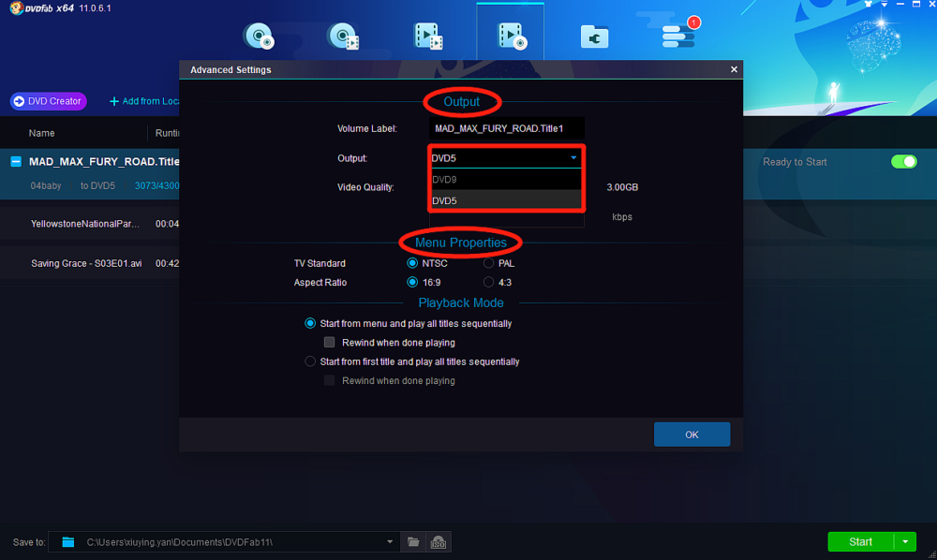Click the Start button

pos(860,541)
